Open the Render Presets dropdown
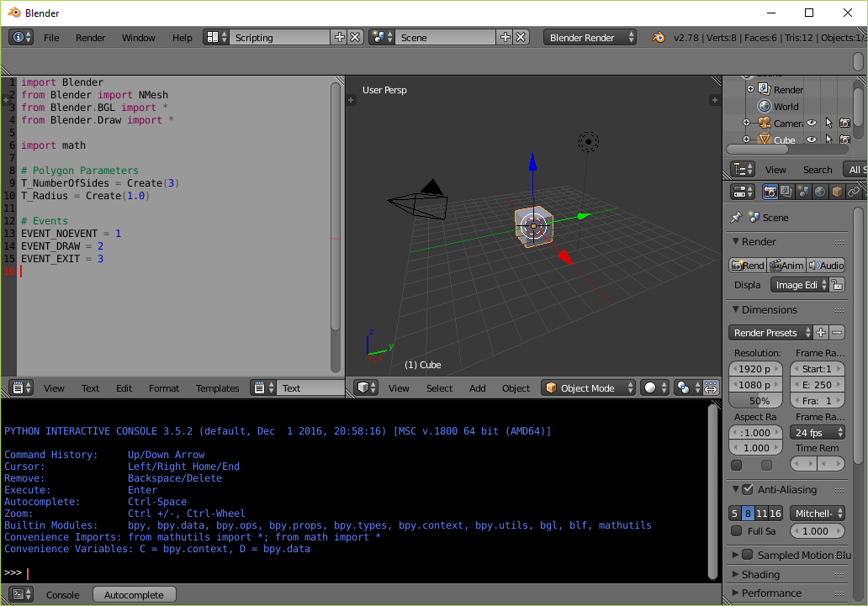Viewport: 868px width, 606px height. pyautogui.click(x=770, y=332)
